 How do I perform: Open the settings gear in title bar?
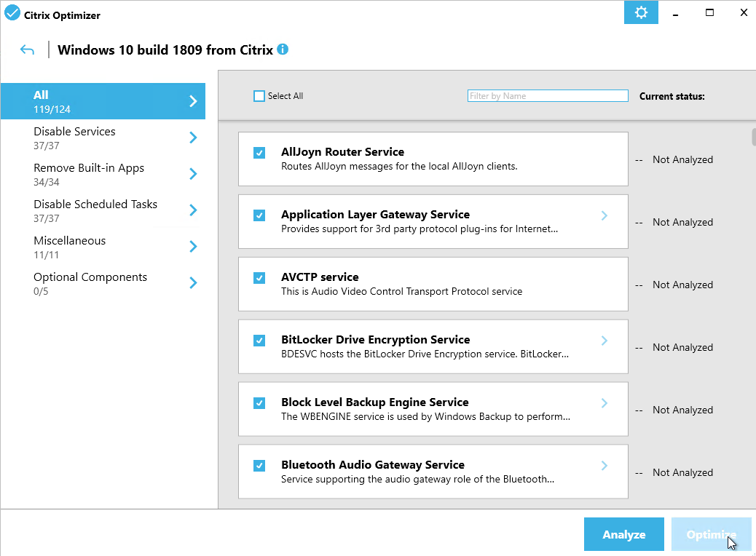[x=641, y=12]
